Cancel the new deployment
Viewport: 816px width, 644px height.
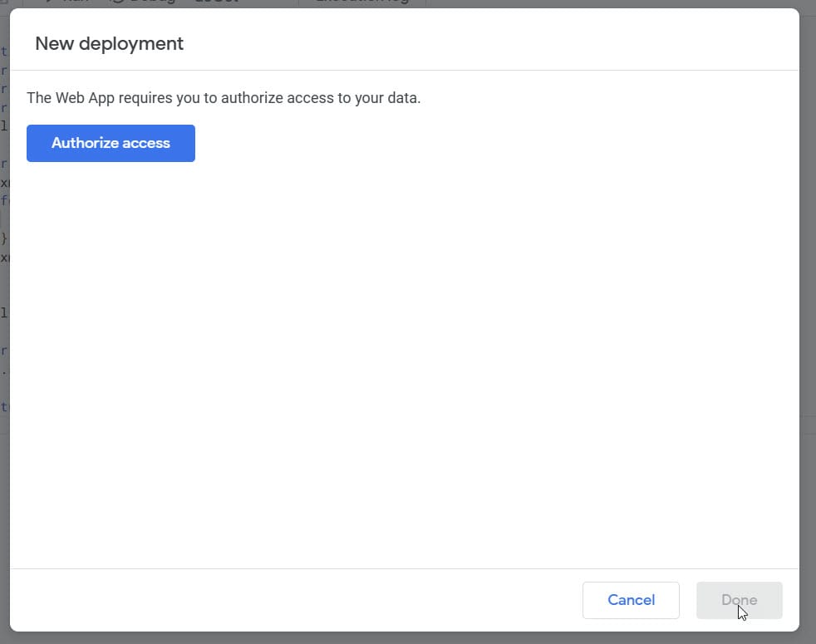pyautogui.click(x=631, y=600)
